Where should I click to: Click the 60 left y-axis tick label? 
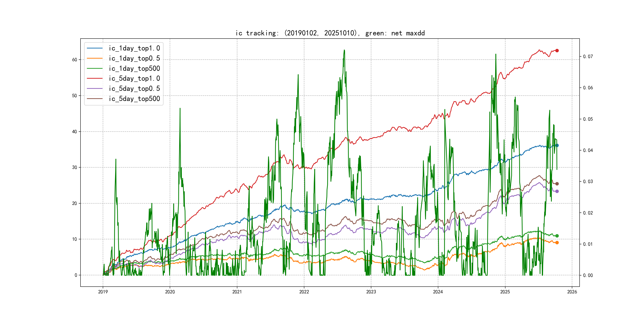[x=75, y=60]
